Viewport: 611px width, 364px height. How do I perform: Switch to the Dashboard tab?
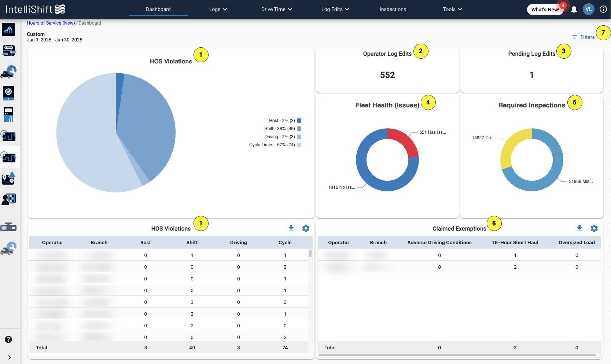[158, 9]
